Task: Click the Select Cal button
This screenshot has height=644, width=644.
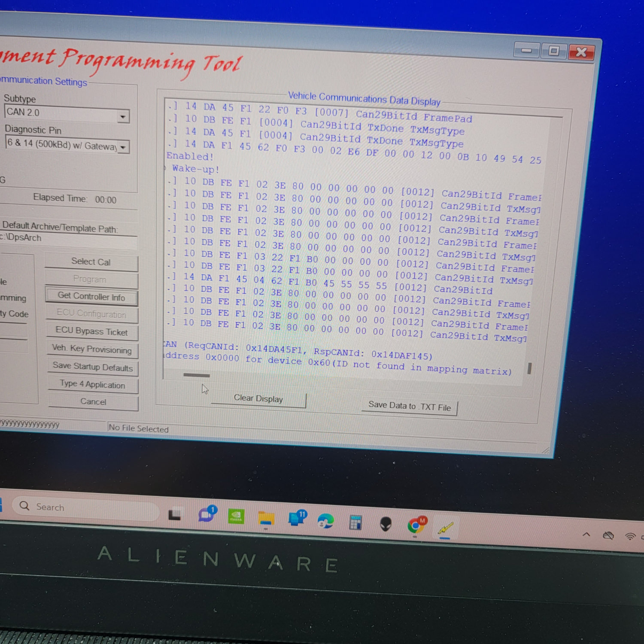Action: pyautogui.click(x=91, y=262)
